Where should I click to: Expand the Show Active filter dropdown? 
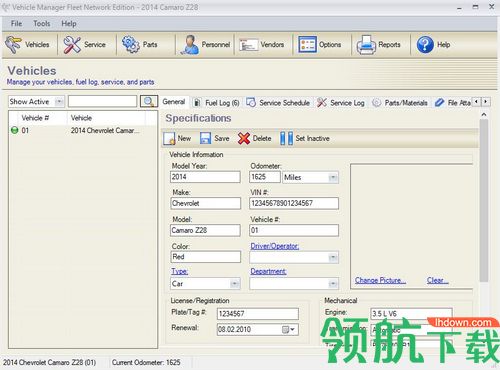click(59, 101)
